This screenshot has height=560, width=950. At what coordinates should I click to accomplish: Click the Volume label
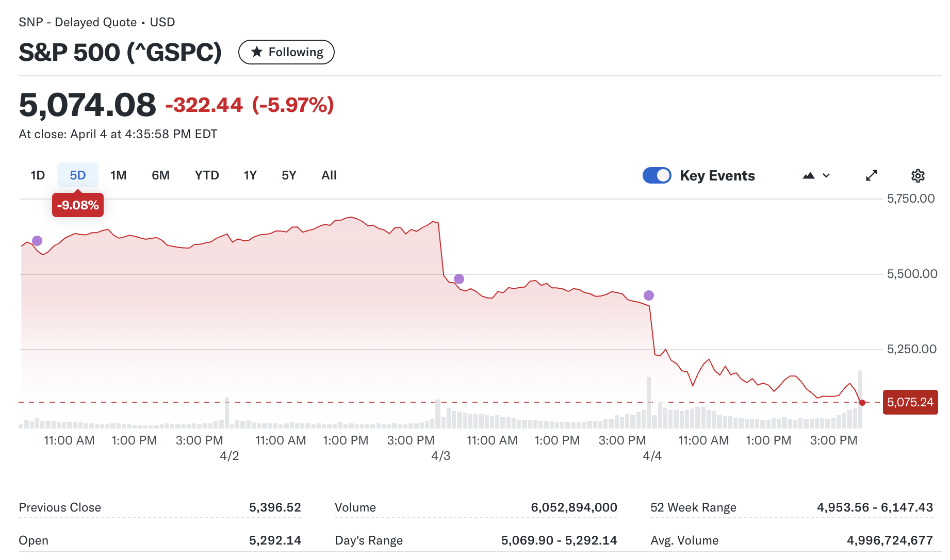[355, 507]
